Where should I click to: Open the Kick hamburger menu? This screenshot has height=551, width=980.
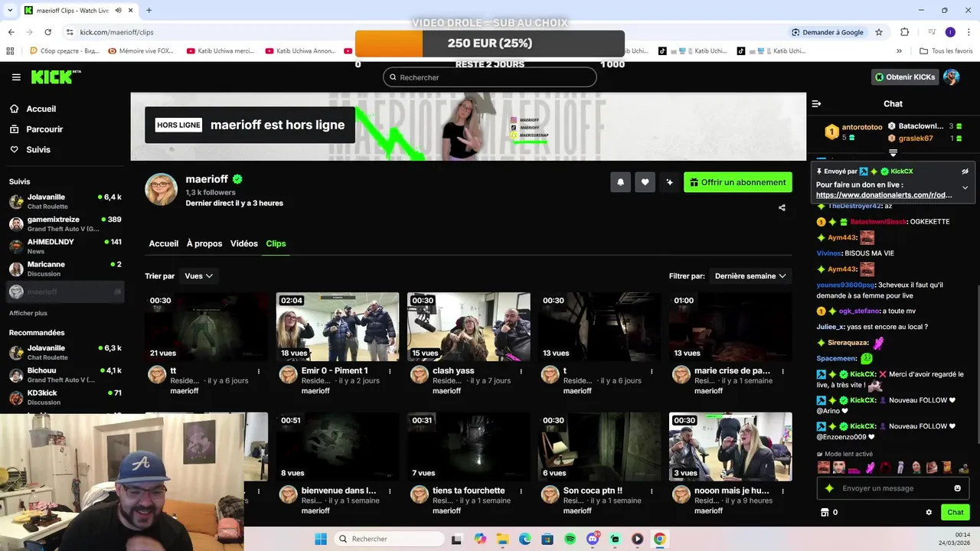point(16,77)
